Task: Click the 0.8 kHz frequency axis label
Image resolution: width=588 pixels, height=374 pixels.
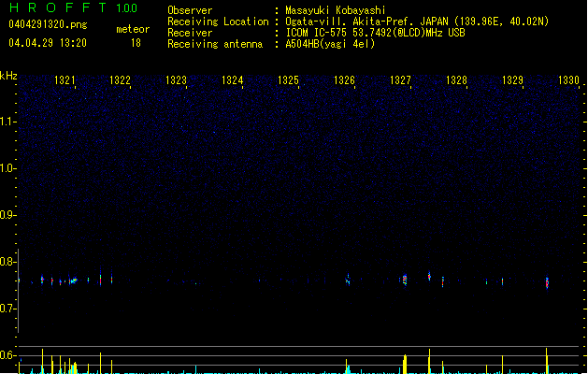Action: 7,262
